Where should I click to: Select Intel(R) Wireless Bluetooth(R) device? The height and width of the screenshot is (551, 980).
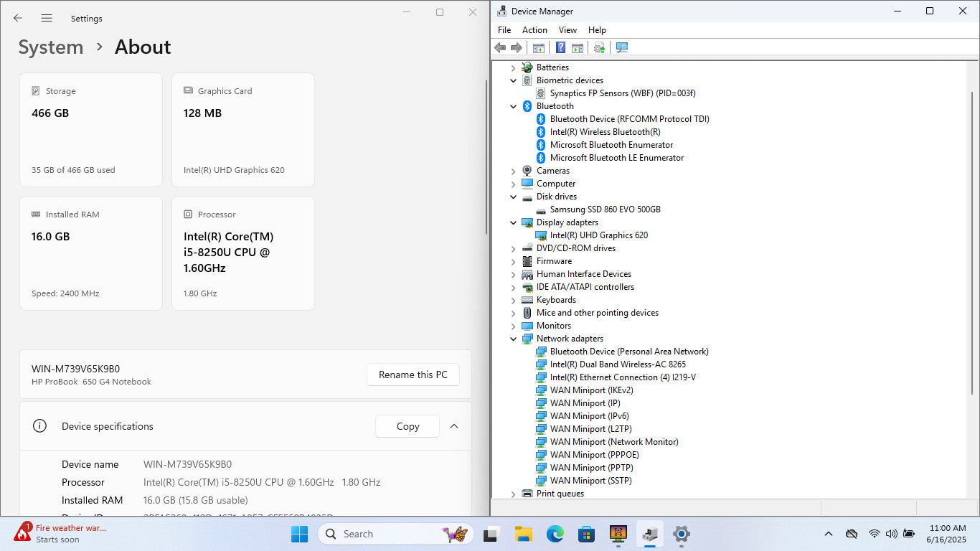(605, 132)
